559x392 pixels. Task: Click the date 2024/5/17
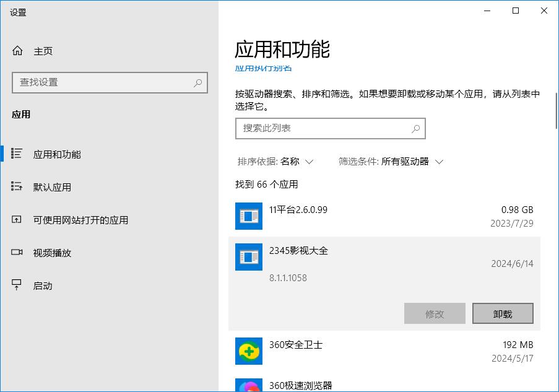(513, 358)
